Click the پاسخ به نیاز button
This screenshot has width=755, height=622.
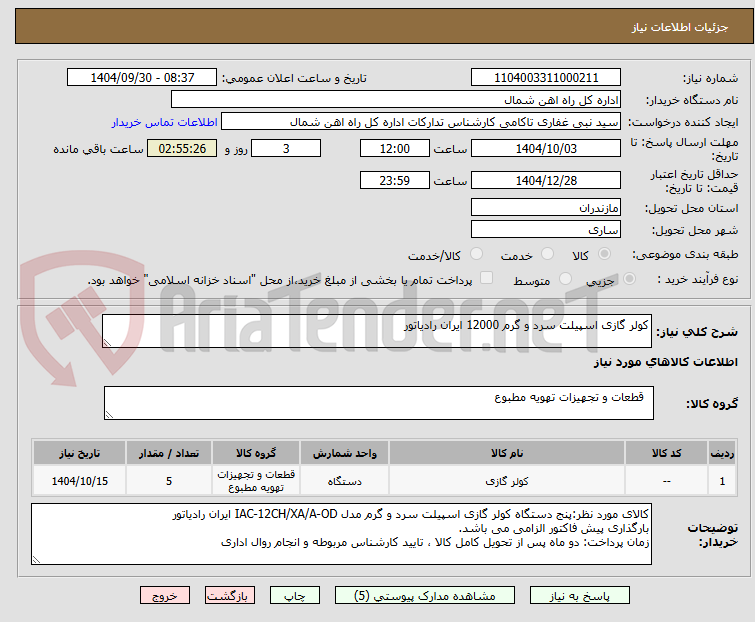pos(580,596)
